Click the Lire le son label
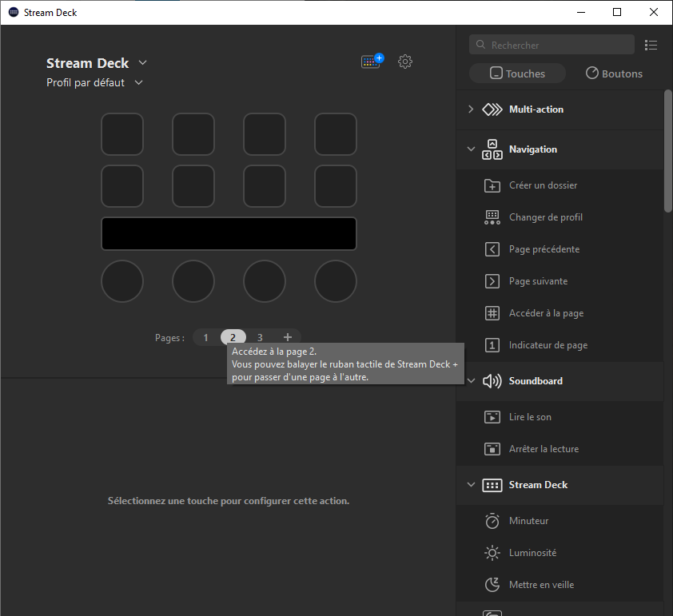The image size is (673, 616). pyautogui.click(x=530, y=417)
